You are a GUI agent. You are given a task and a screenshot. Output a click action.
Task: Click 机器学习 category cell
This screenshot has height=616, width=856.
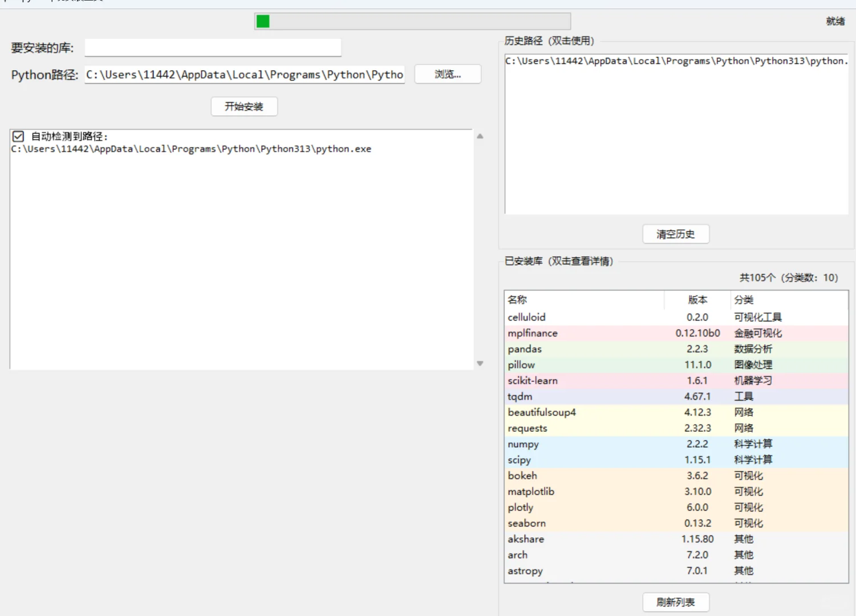click(753, 380)
